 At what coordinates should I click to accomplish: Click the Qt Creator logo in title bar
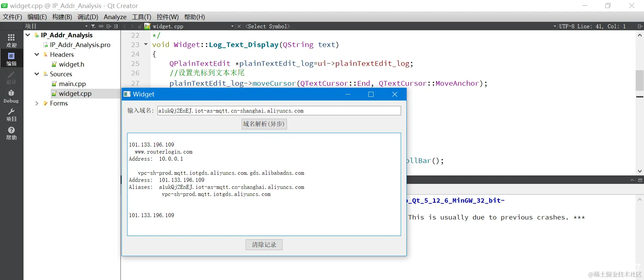point(5,6)
